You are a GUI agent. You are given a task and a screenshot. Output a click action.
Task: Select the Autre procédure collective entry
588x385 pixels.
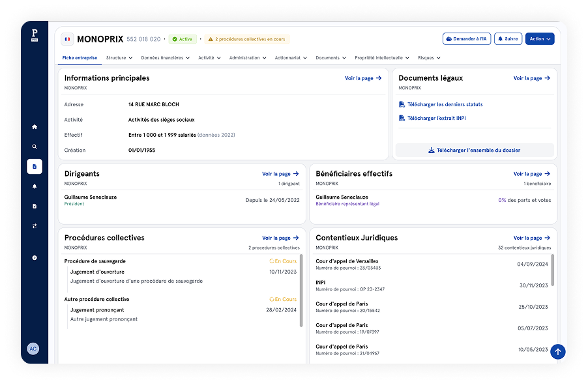point(96,300)
